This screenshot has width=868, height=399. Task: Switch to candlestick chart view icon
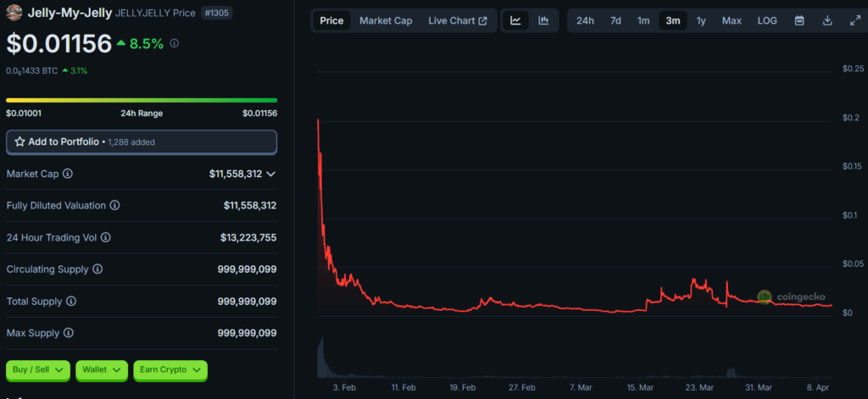543,20
